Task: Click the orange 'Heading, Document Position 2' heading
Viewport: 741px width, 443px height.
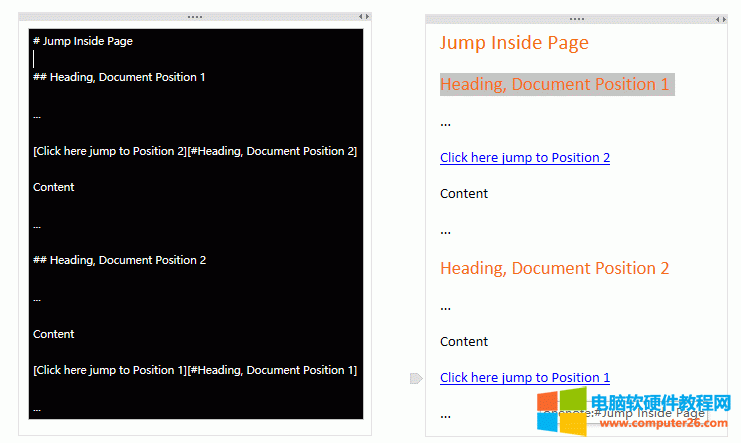Action: [x=555, y=268]
